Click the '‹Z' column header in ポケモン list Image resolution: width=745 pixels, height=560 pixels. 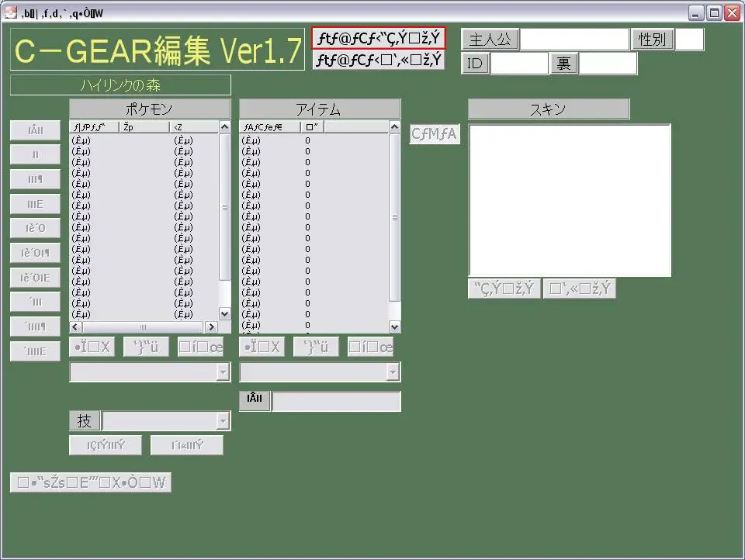point(194,127)
